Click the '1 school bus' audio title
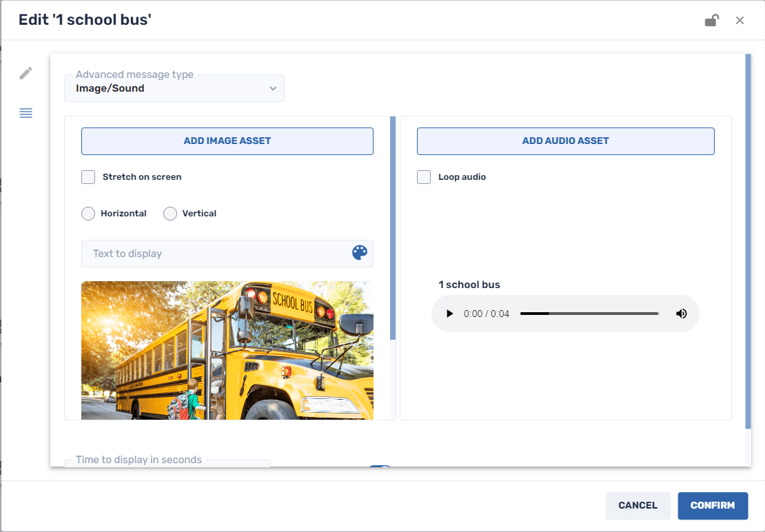The width and height of the screenshot is (765, 532). tap(469, 285)
